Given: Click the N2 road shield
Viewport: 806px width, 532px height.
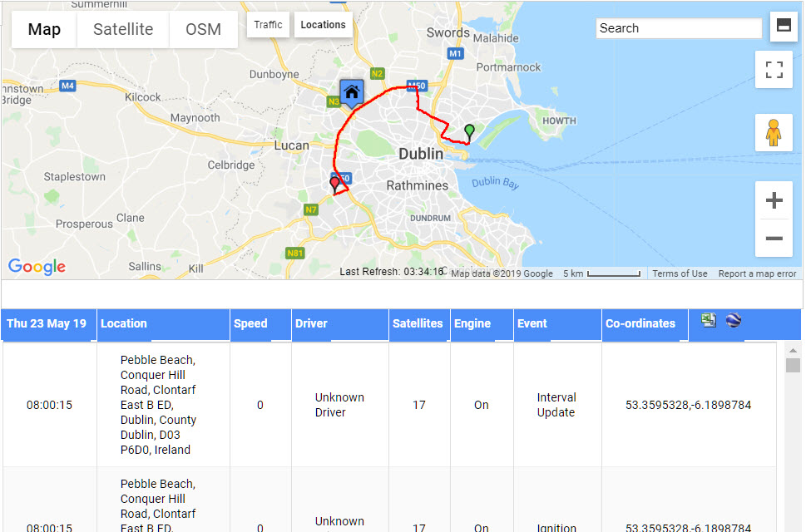Looking at the screenshot, I should [x=378, y=73].
